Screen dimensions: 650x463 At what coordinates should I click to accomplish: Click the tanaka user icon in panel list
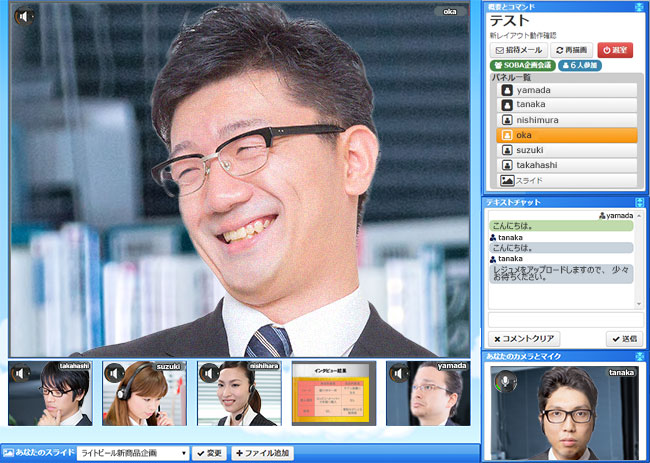click(507, 104)
